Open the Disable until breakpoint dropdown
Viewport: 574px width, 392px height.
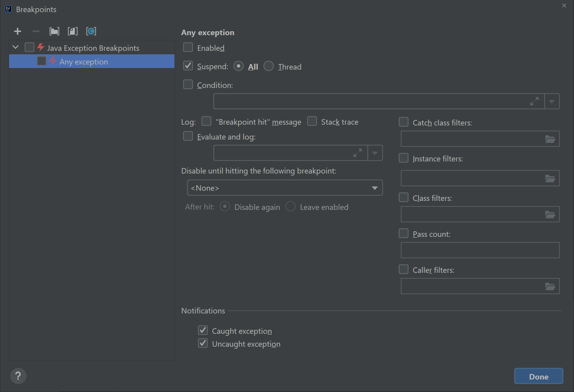[285, 188]
